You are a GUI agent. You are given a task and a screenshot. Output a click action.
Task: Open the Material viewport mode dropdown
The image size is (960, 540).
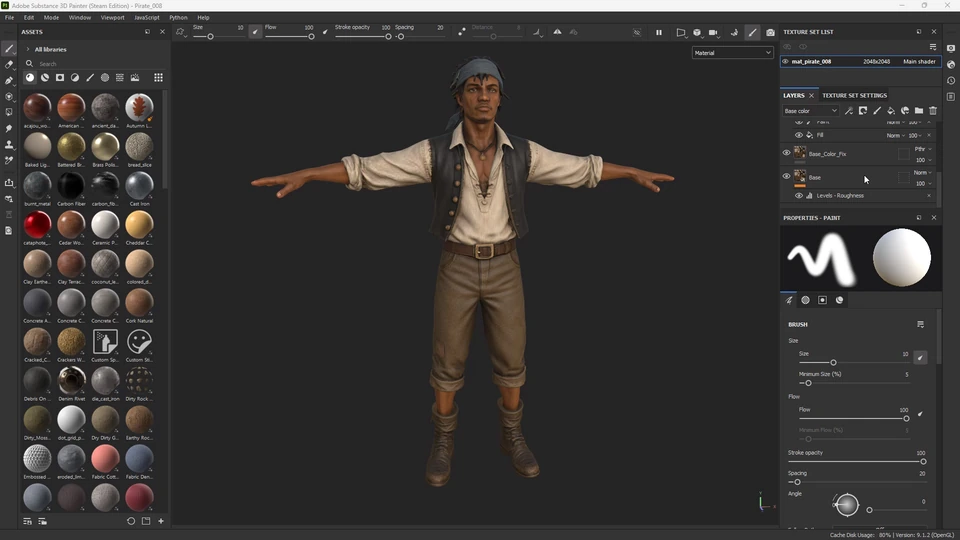click(x=732, y=53)
